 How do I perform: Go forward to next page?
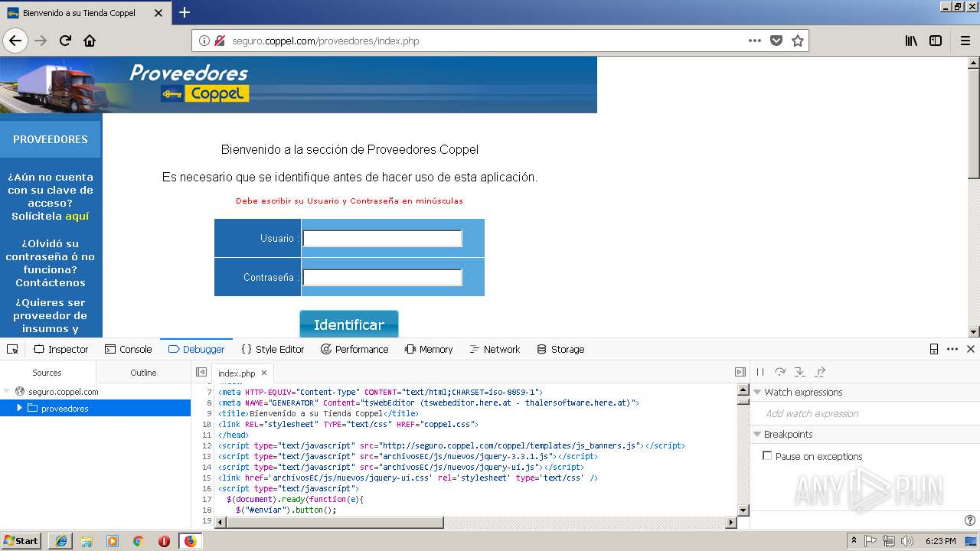pos(41,41)
